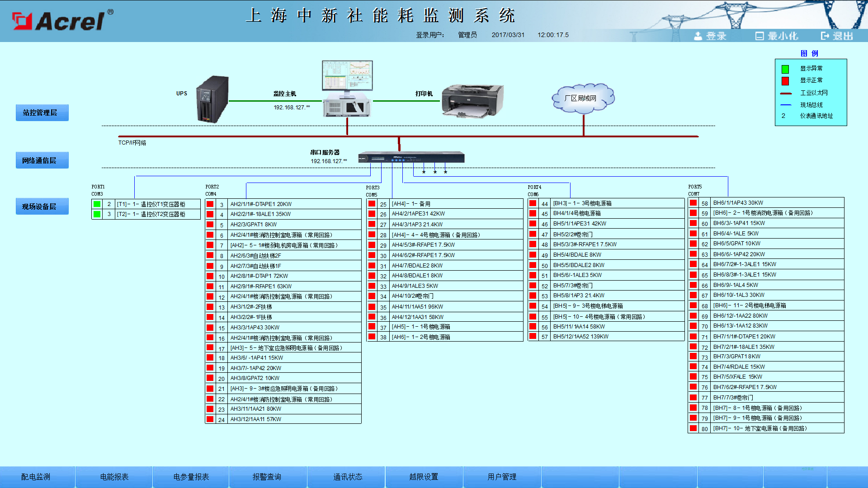This screenshot has width=868, height=488.
Task: Open 配电监测 tab in bottom bar
Action: [36, 477]
